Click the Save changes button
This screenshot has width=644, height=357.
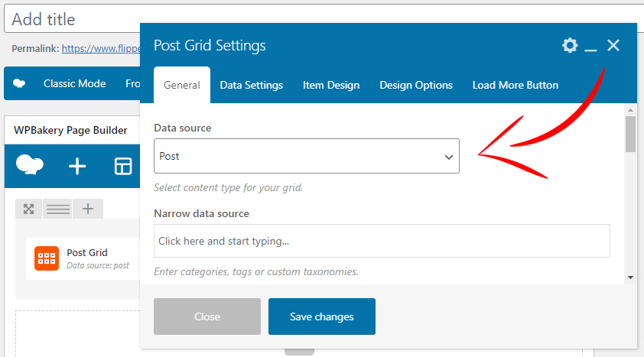[x=322, y=316]
